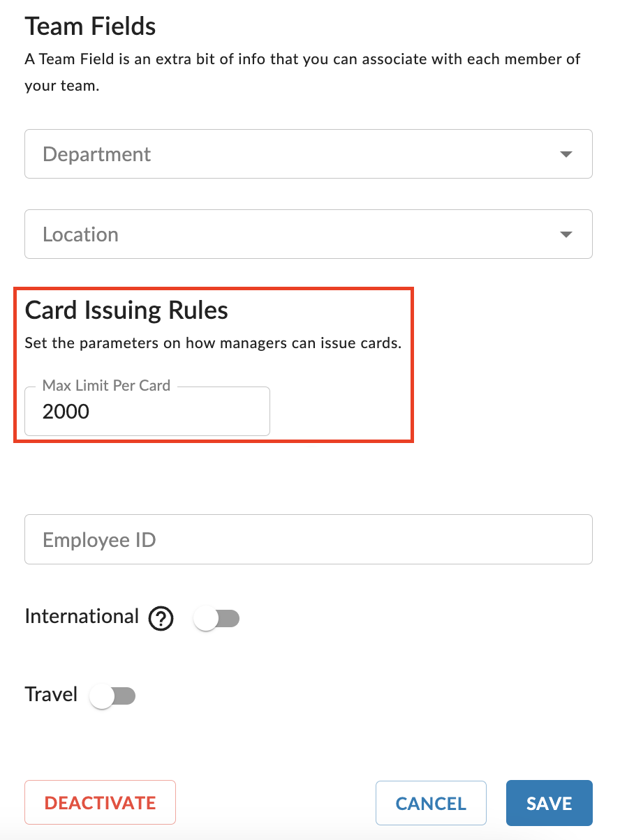Focus the Employee ID input field
Image resolution: width=620 pixels, height=840 pixels.
click(x=309, y=539)
